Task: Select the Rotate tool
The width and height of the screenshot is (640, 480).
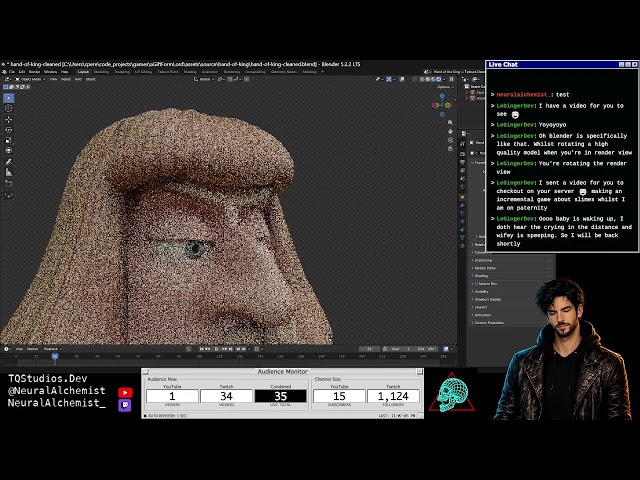Action: (9, 130)
